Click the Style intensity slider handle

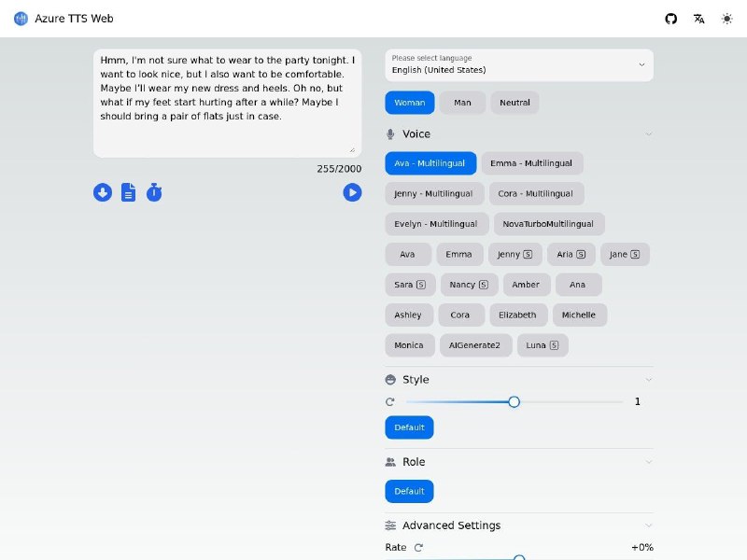click(514, 402)
